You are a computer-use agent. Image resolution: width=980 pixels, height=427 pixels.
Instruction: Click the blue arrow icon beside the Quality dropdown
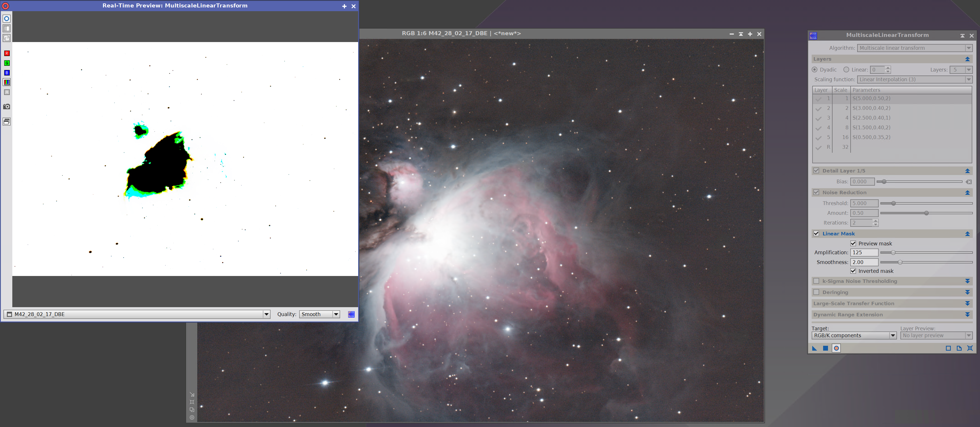coord(351,314)
